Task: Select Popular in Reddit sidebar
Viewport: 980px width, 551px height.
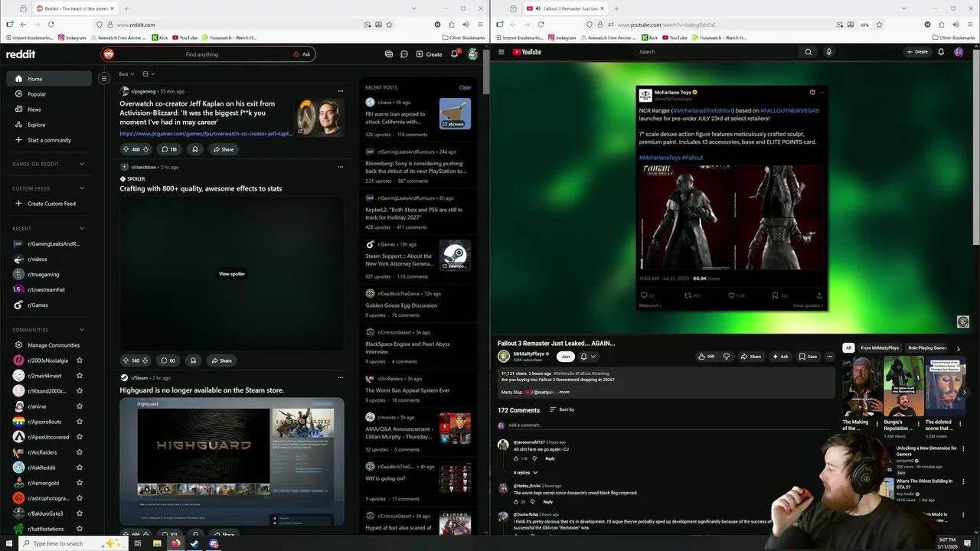Action: (x=49, y=94)
